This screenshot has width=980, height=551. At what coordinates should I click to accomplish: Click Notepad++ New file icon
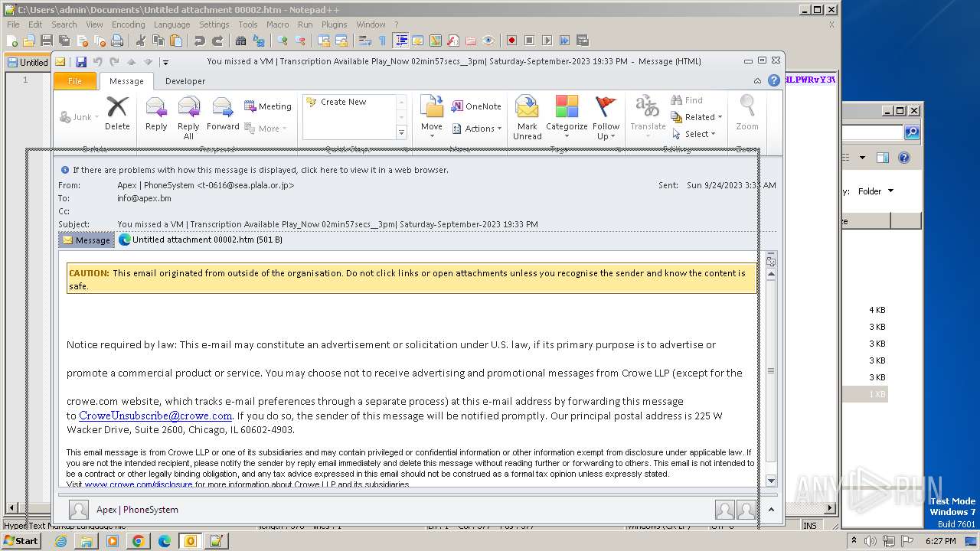(x=12, y=41)
